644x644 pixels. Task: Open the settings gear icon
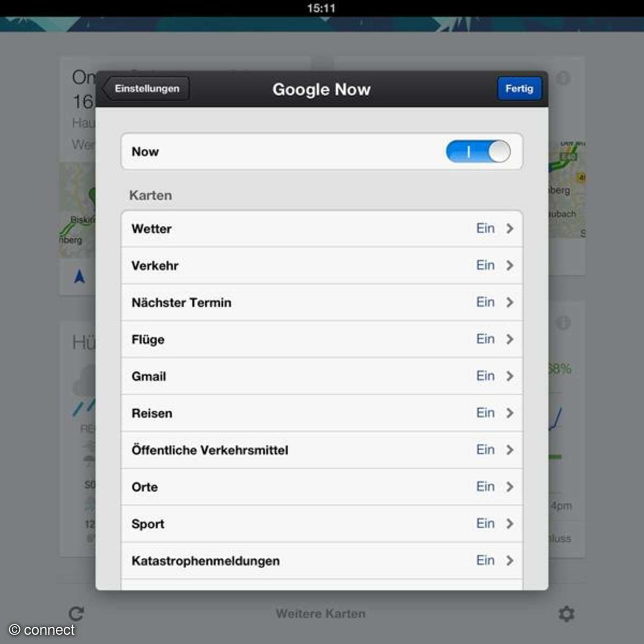[566, 613]
